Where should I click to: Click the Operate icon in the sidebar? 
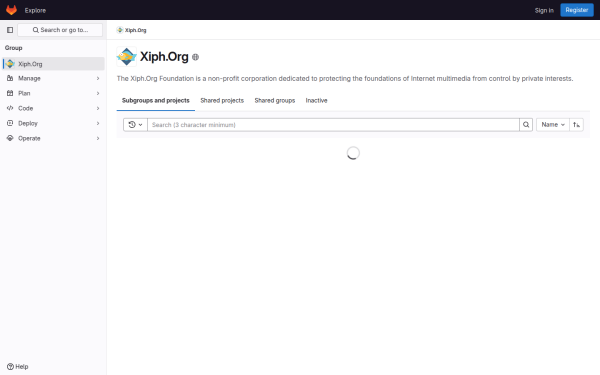coord(10,138)
